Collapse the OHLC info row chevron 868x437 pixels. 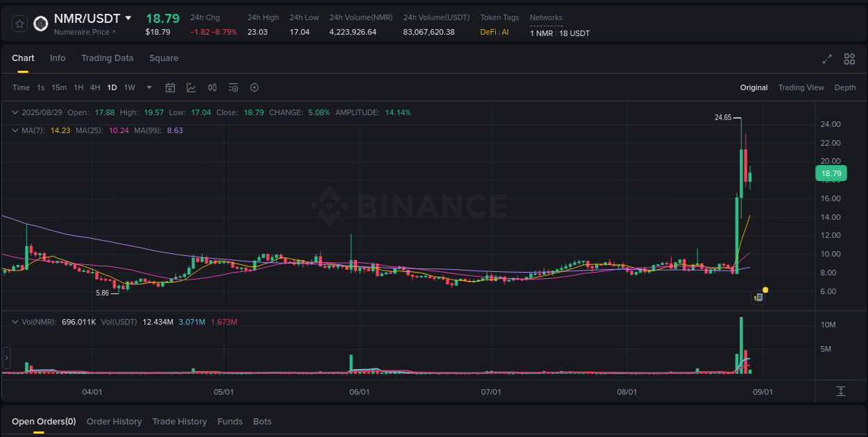(15, 111)
